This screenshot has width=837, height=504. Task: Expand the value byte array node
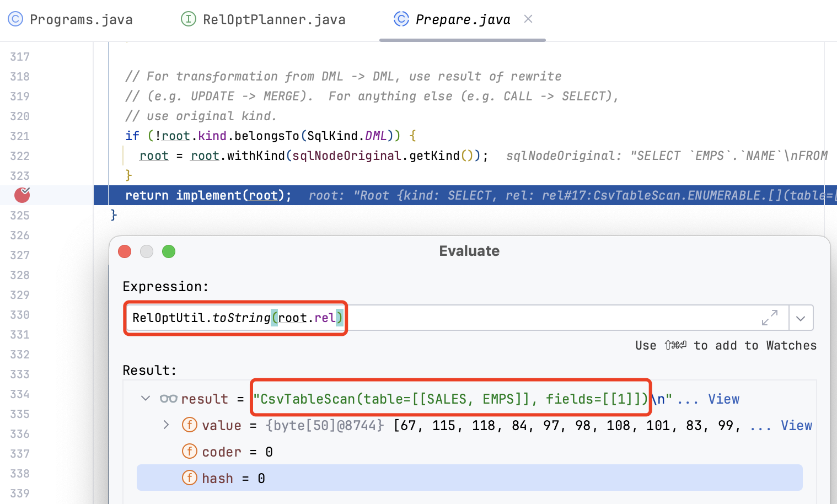coord(166,425)
